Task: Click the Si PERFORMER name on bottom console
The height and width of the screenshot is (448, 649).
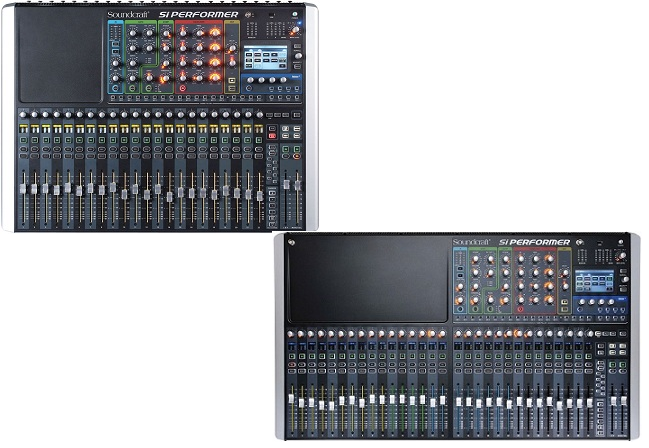Action: coord(534,242)
